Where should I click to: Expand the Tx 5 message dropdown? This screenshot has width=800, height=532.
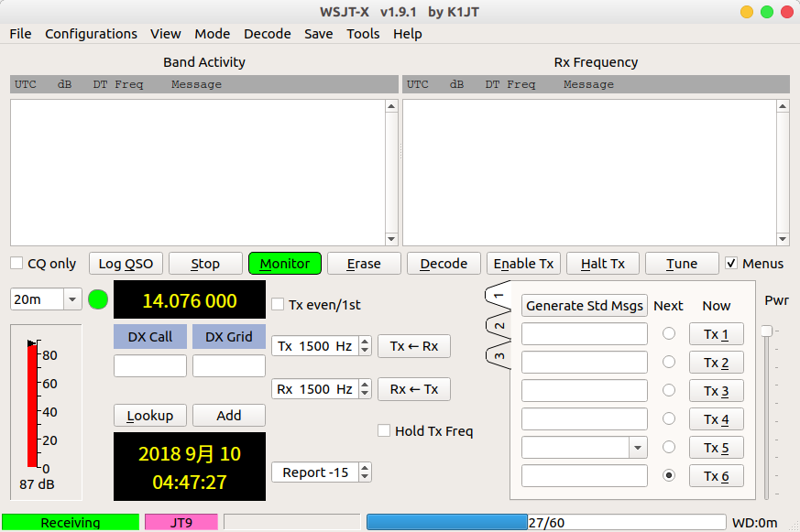[x=638, y=448]
